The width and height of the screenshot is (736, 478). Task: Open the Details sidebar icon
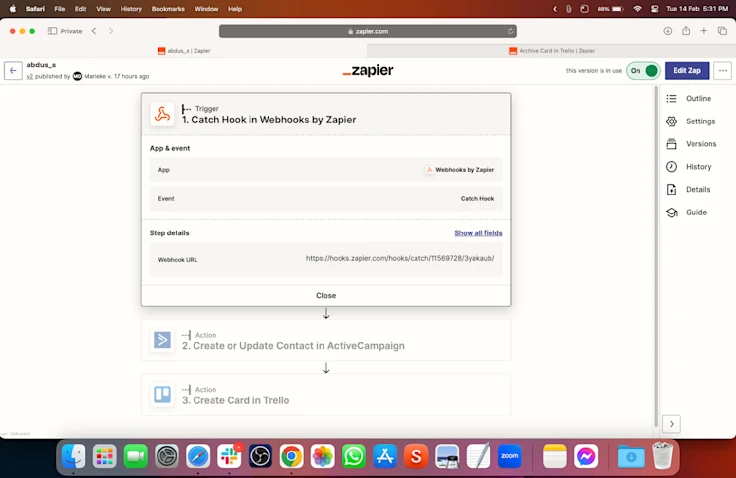(671, 190)
